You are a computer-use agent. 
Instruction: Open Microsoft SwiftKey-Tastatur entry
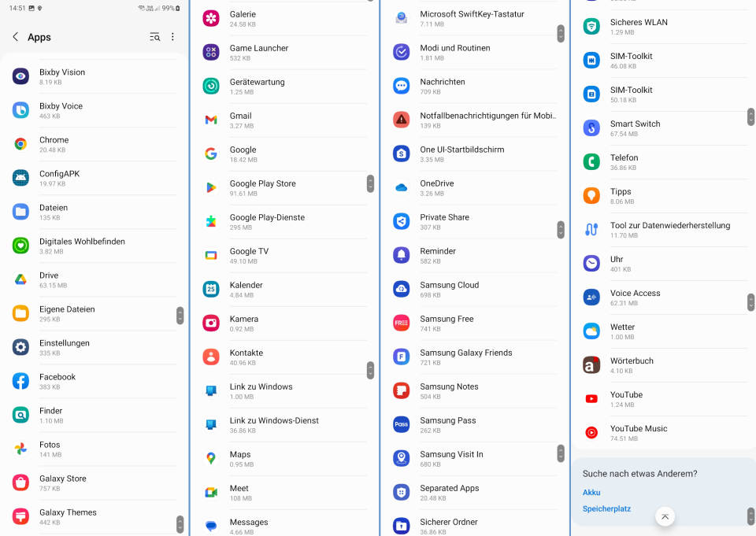point(475,18)
